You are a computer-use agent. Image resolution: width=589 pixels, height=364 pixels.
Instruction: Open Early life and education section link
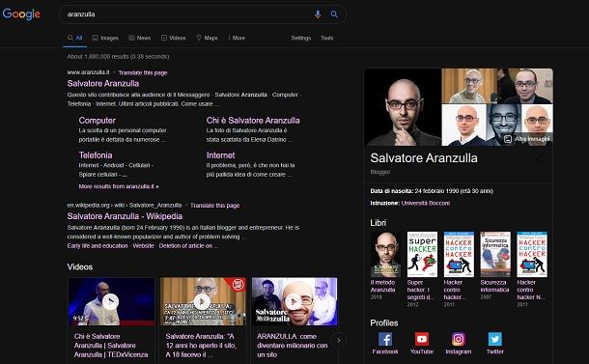(x=98, y=245)
